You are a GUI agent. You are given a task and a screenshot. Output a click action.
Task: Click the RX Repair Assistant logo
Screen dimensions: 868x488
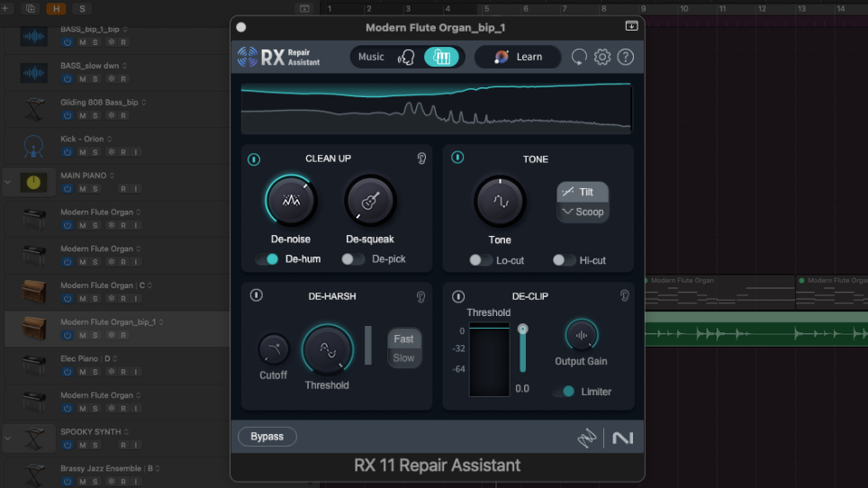tap(279, 57)
